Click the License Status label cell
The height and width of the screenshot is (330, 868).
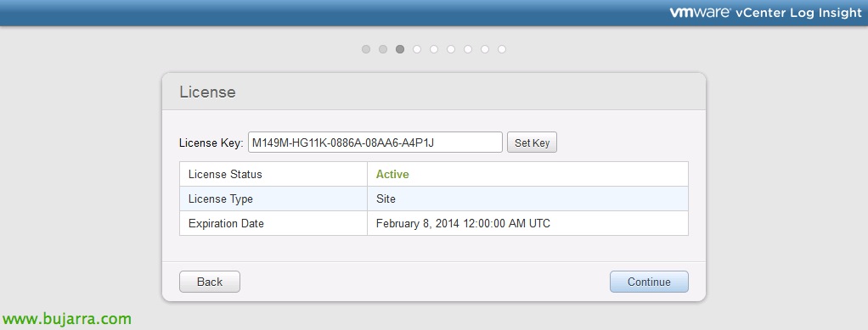tap(273, 174)
